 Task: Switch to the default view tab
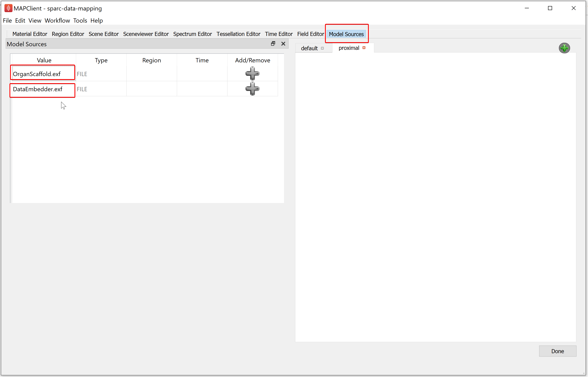(x=309, y=48)
